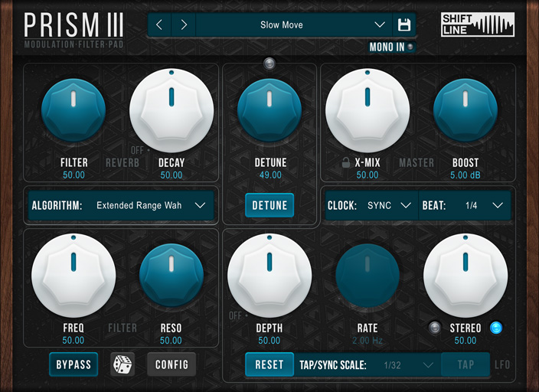
Task: Click the reverb Filter value 50.00
Action: (73, 175)
